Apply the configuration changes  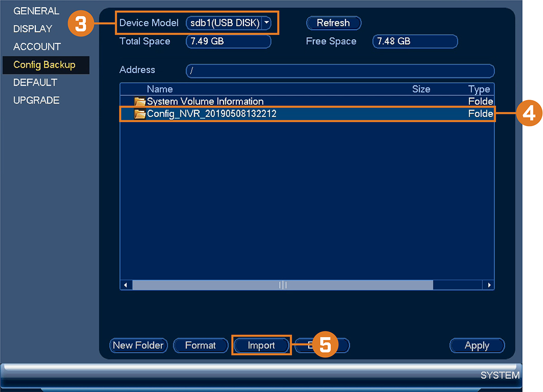[477, 345]
